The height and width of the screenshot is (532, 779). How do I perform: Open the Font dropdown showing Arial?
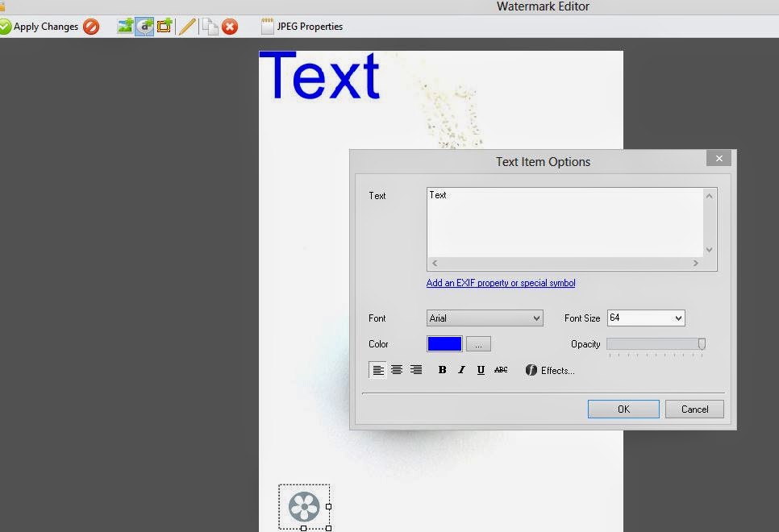pyautogui.click(x=485, y=318)
